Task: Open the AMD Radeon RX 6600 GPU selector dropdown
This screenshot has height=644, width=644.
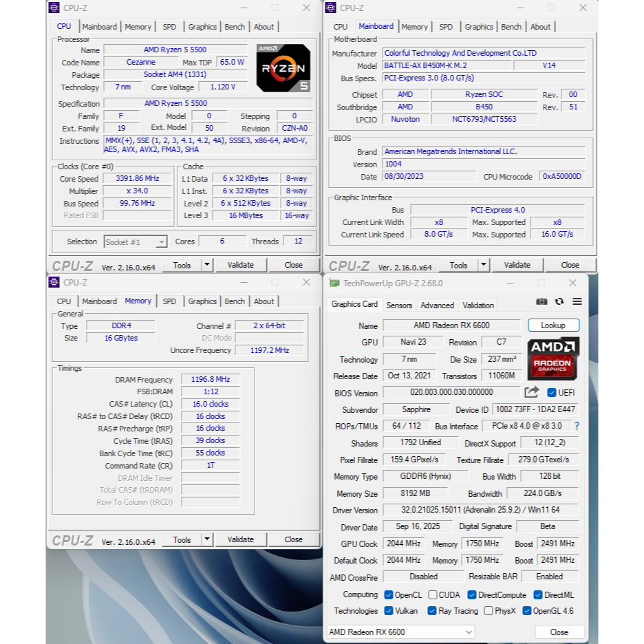Action: [x=400, y=632]
